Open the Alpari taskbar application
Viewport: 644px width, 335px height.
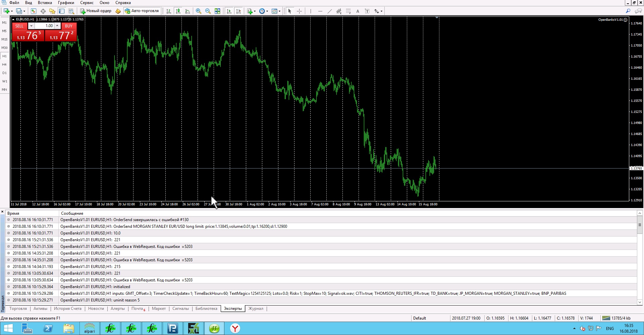(90, 329)
